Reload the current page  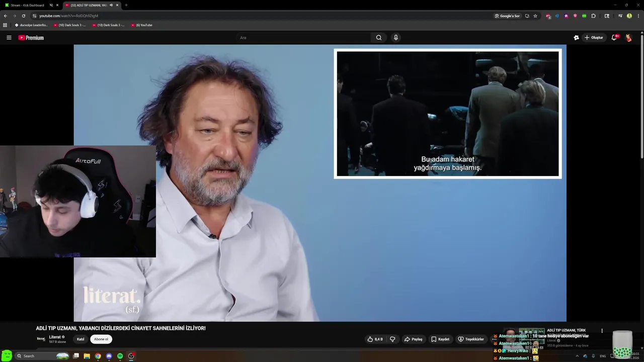(23, 16)
